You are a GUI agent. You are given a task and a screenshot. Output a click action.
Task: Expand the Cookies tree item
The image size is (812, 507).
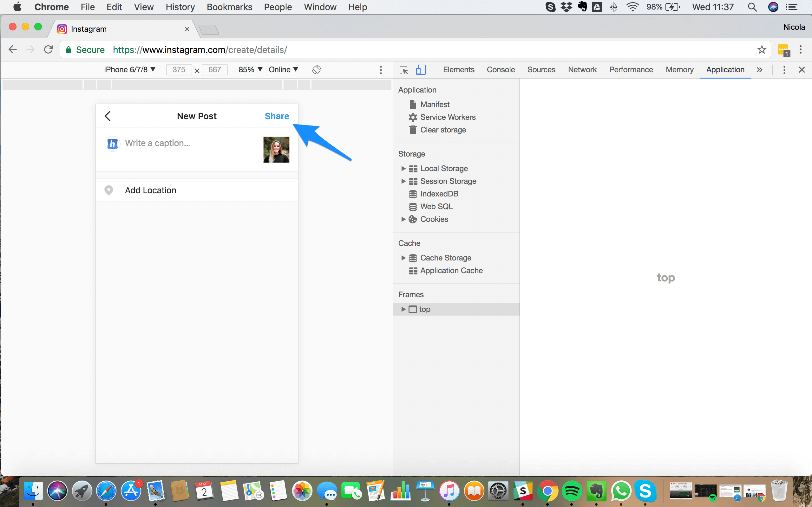click(403, 218)
